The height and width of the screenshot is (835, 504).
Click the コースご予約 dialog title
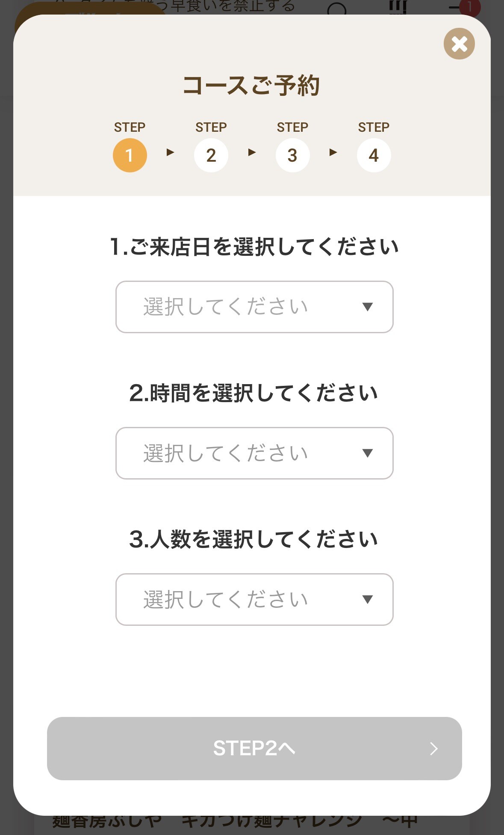tap(251, 85)
